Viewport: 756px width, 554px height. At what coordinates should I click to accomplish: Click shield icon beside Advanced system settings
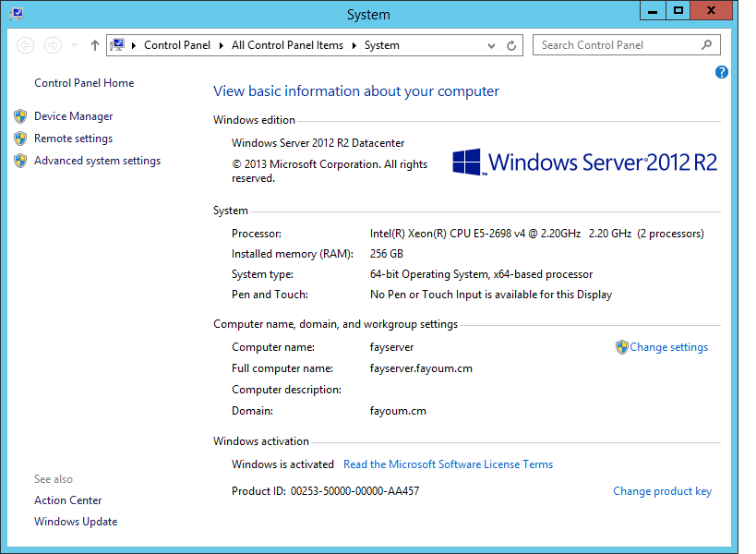20,161
